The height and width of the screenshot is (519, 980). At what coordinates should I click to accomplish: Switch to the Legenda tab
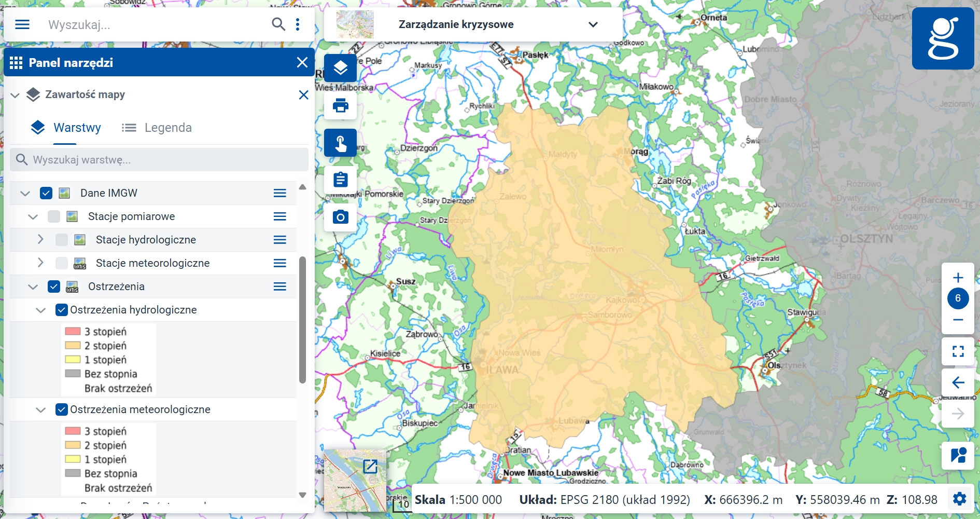pos(169,127)
